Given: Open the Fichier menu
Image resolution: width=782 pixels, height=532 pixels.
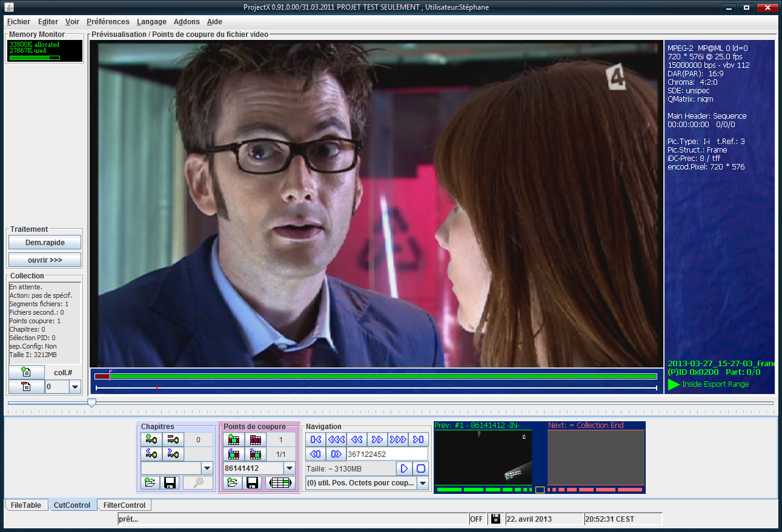Looking at the screenshot, I should coord(19,22).
